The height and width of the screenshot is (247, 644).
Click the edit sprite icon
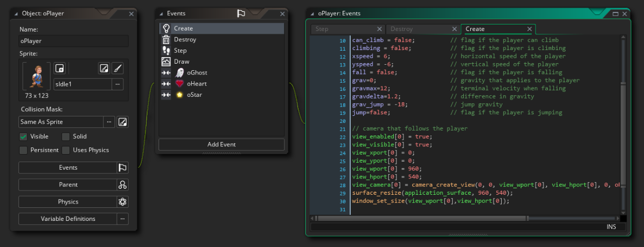pos(103,69)
